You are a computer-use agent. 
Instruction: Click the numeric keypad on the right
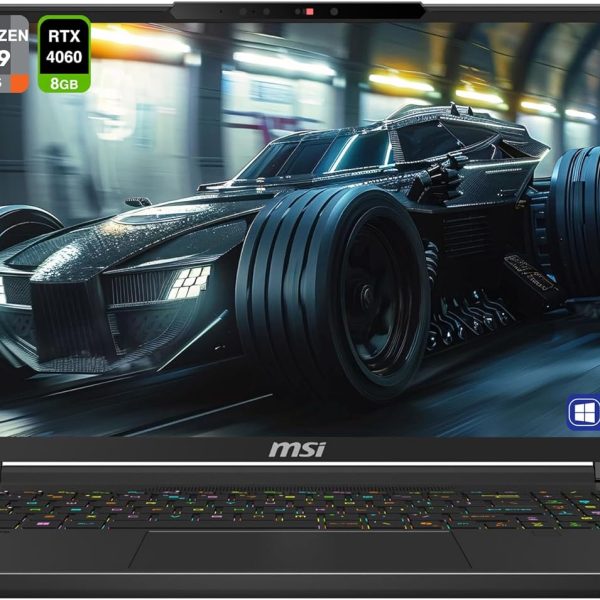click(x=565, y=510)
